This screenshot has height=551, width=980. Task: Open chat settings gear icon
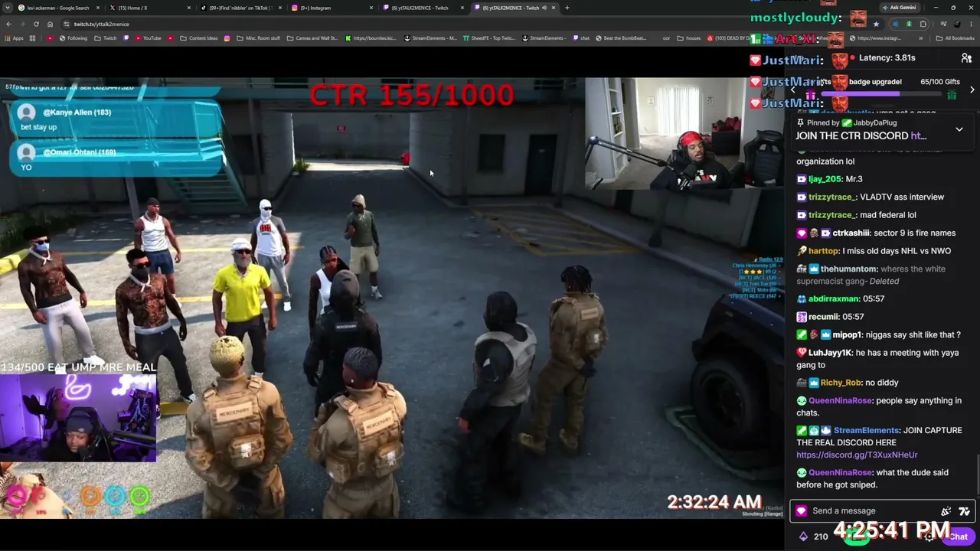click(929, 536)
